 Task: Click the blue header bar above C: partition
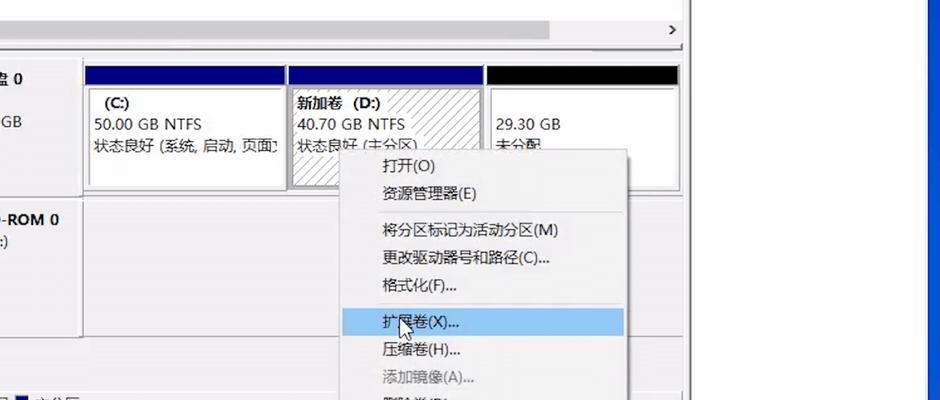[185, 75]
